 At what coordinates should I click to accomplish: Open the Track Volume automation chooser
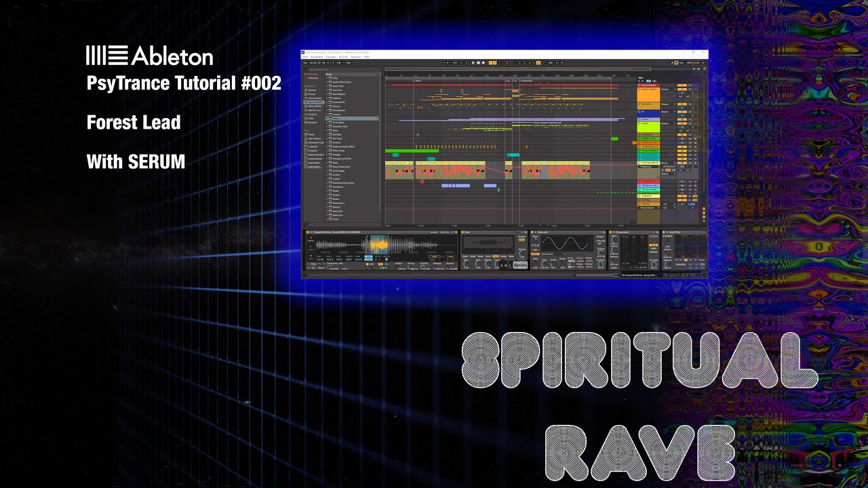649,207
